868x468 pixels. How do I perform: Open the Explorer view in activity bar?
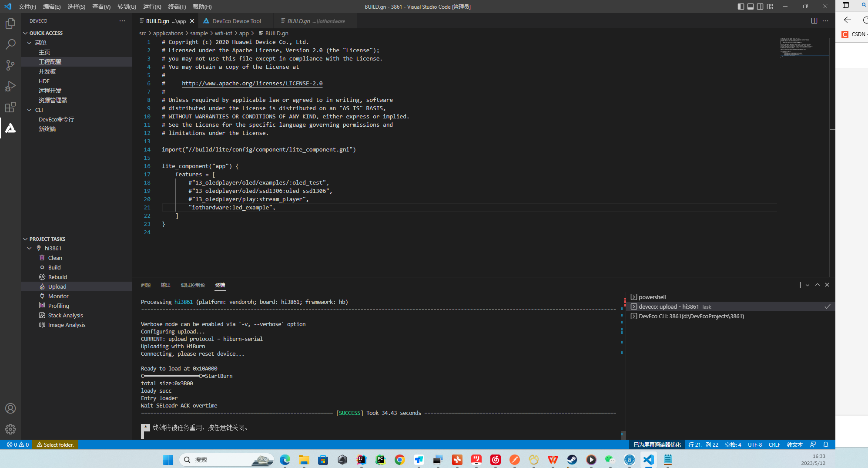tap(10, 24)
